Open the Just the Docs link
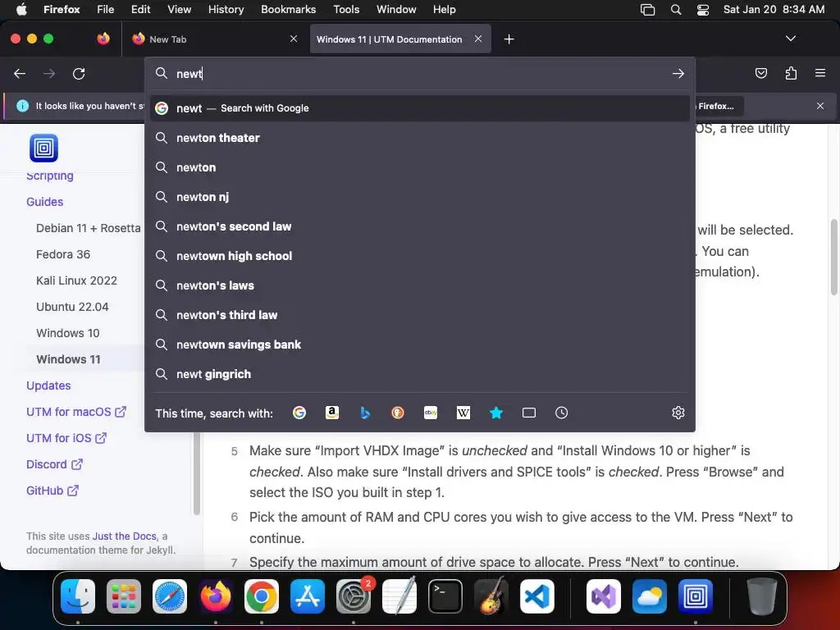The height and width of the screenshot is (630, 840). tap(125, 536)
